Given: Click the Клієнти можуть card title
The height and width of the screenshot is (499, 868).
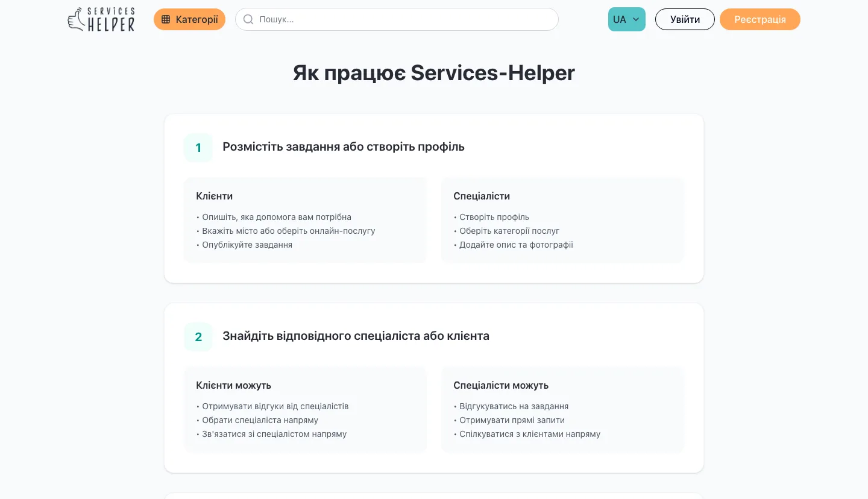Looking at the screenshot, I should [234, 385].
